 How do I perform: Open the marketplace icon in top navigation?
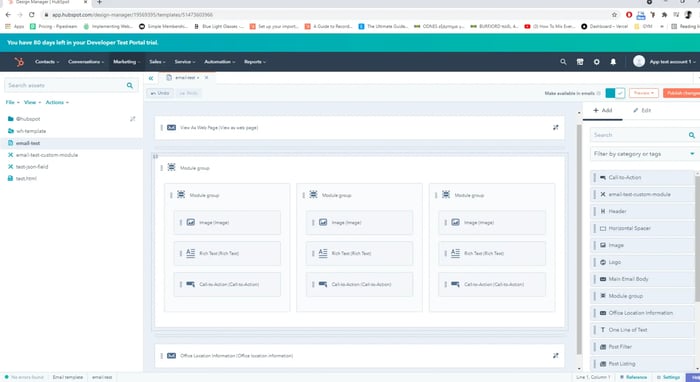pyautogui.click(x=580, y=62)
